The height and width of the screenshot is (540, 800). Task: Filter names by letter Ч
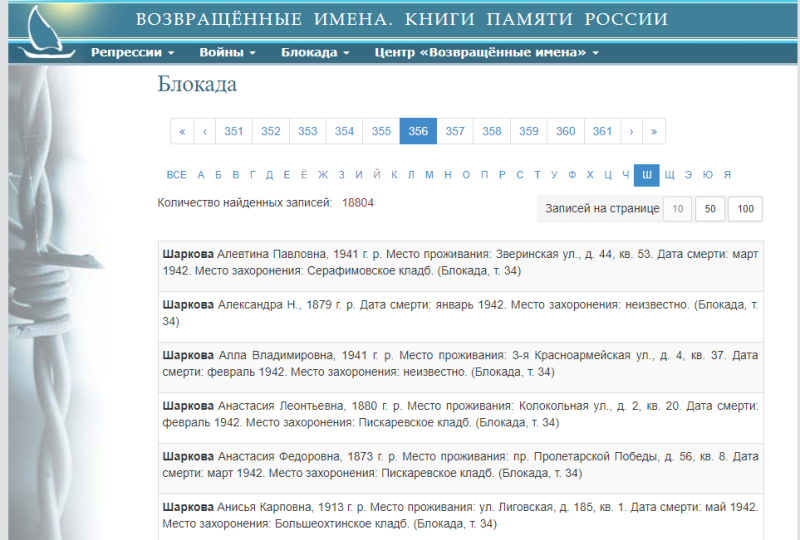[626, 175]
